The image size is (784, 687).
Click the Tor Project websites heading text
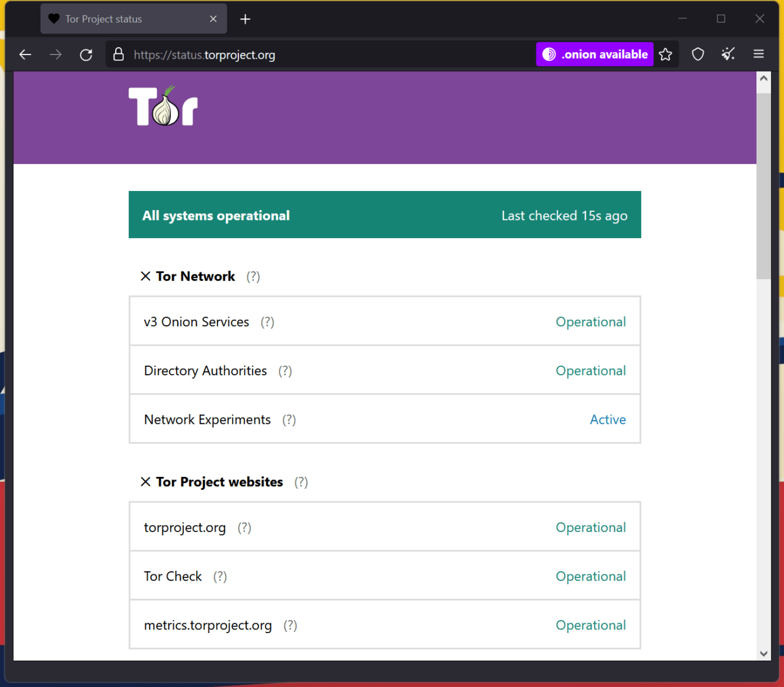coord(219,482)
